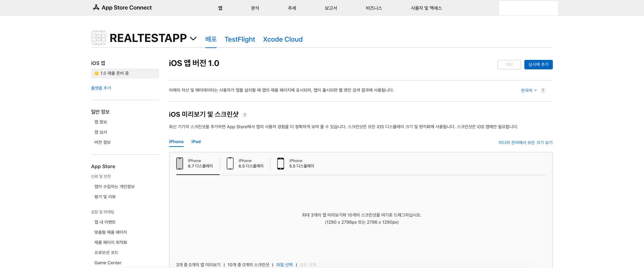Open 평가 및 리뷰 in sidebar
Screen dimensions: 644x268
pyautogui.click(x=105, y=197)
